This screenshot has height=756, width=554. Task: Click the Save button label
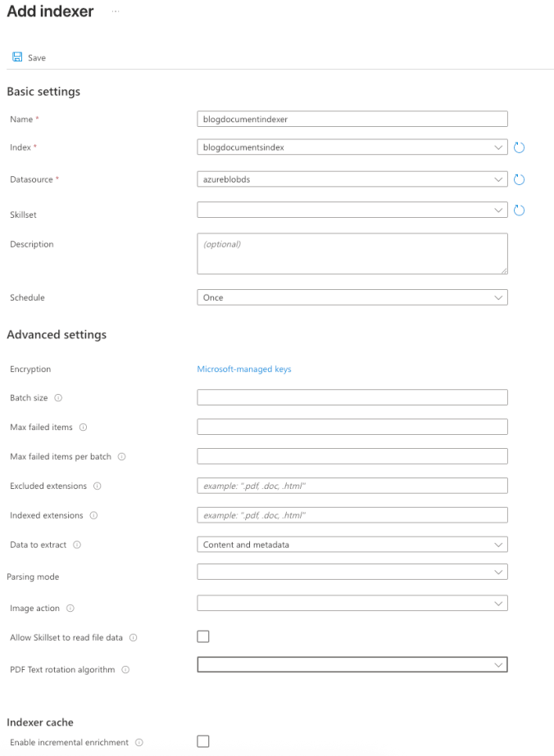37,58
